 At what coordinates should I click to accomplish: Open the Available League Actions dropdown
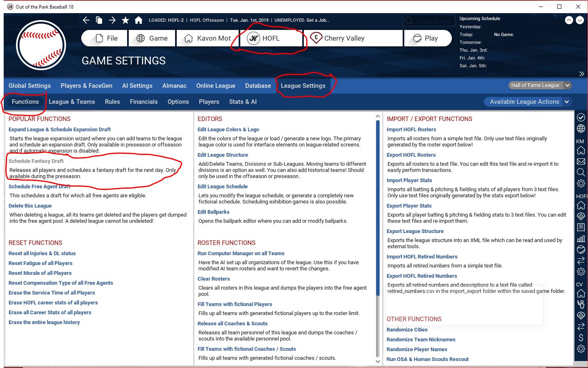click(x=528, y=102)
